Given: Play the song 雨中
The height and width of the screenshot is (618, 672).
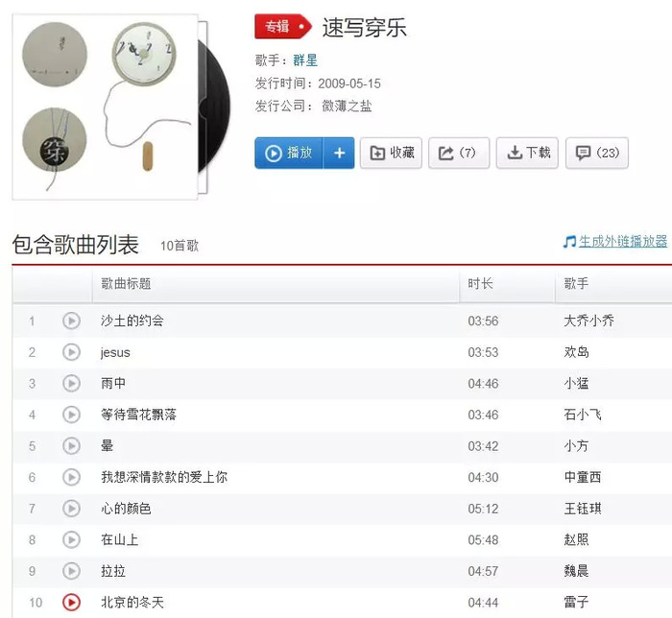Looking at the screenshot, I should tap(71, 383).
